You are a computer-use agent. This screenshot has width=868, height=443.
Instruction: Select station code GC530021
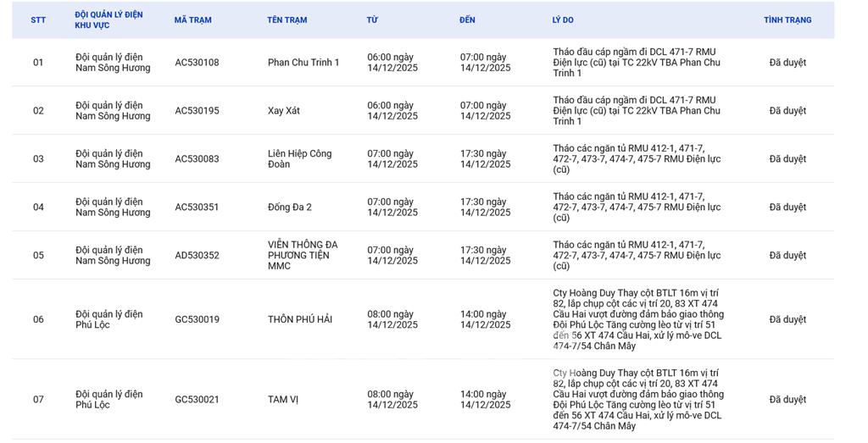pos(197,400)
